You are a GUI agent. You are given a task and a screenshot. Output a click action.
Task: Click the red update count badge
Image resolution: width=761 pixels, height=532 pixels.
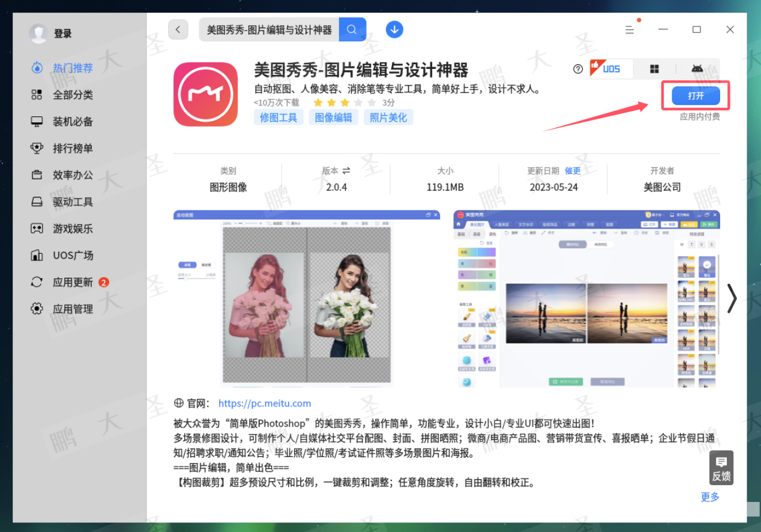(103, 282)
